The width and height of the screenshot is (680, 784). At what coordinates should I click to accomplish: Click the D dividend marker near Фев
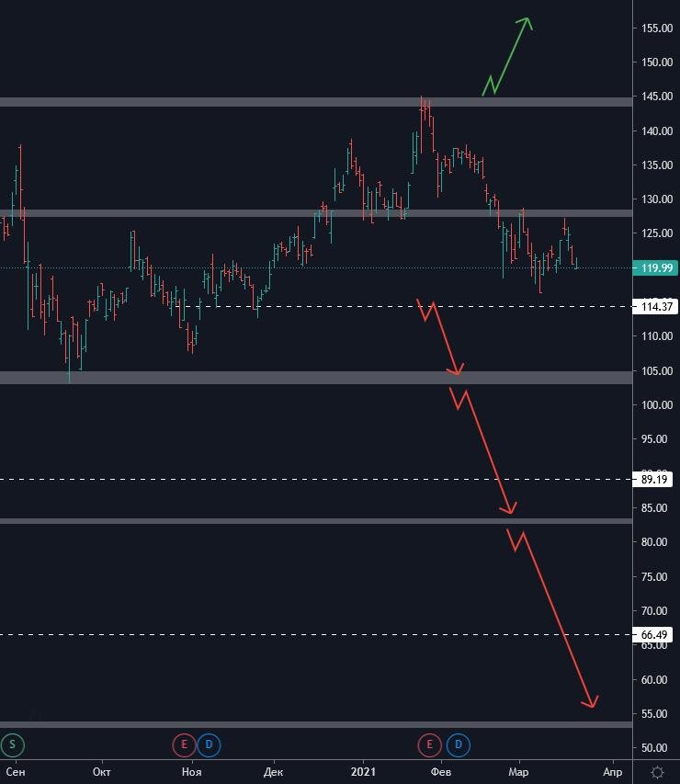click(x=458, y=744)
